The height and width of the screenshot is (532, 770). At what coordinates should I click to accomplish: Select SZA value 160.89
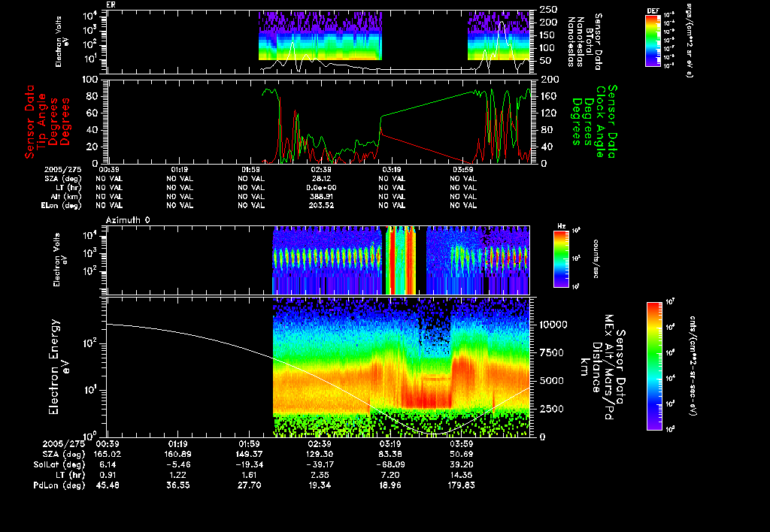(x=177, y=454)
